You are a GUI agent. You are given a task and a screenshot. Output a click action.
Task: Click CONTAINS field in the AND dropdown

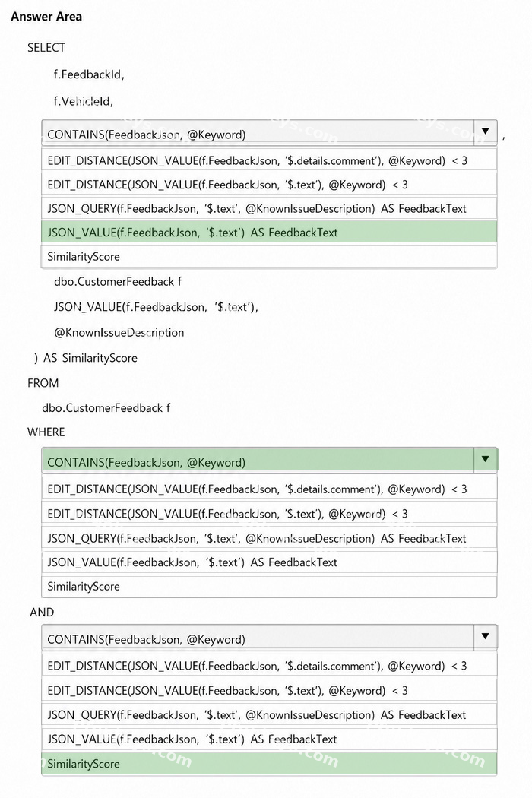coord(258,638)
